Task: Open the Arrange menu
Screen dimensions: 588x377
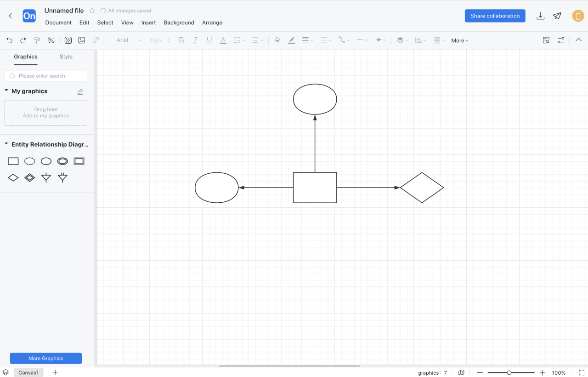Action: coord(212,23)
